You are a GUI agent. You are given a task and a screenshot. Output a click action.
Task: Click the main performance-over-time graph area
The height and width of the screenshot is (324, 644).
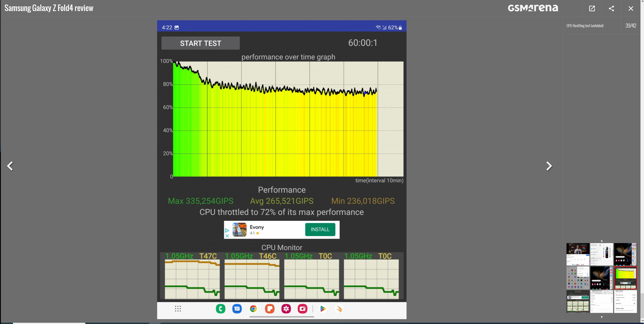(x=288, y=119)
